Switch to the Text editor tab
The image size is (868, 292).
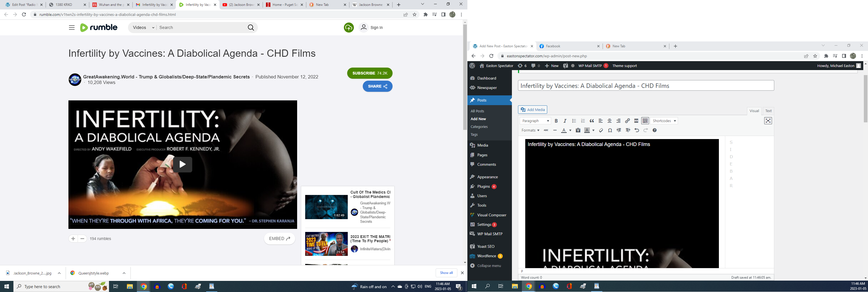pyautogui.click(x=768, y=111)
